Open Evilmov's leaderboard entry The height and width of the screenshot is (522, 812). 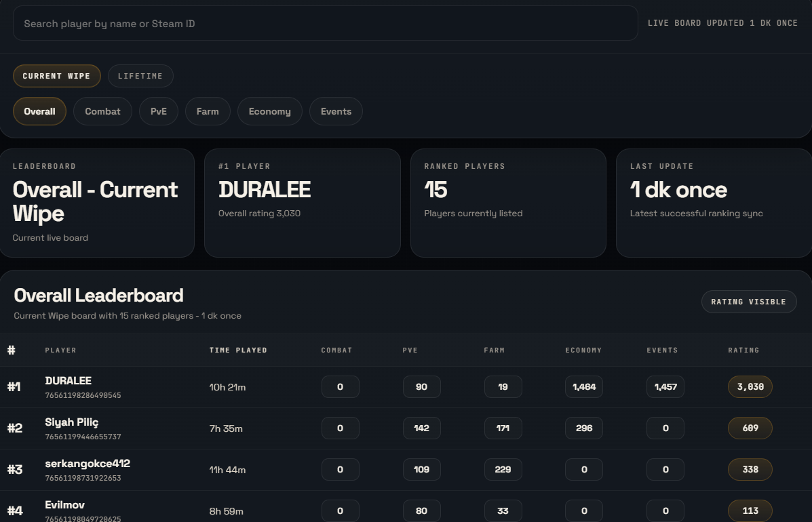click(x=64, y=505)
